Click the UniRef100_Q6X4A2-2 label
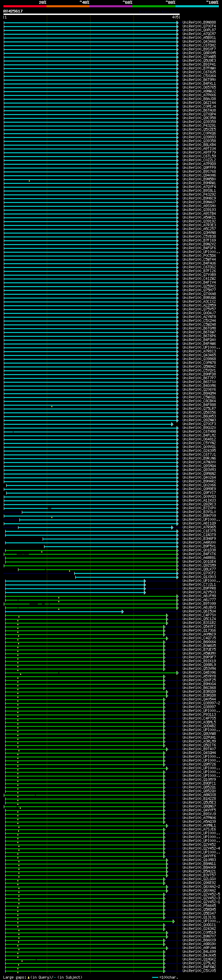The height and width of the screenshot is (980, 222). [201, 886]
